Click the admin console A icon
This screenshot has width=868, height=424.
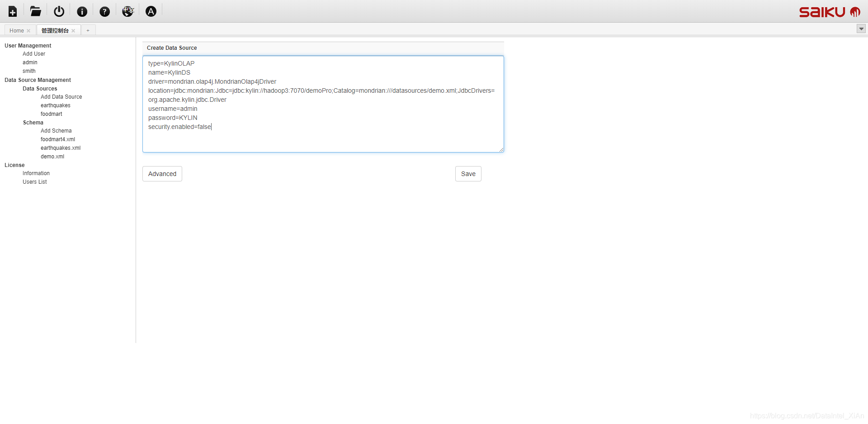[151, 11]
